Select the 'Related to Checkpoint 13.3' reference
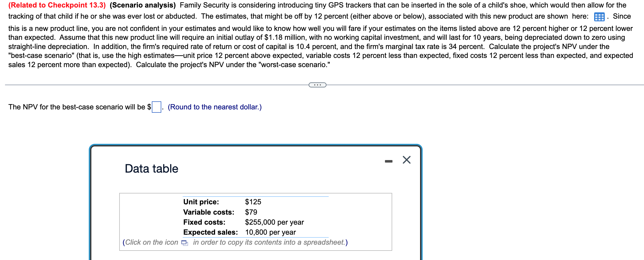 click(x=56, y=5)
